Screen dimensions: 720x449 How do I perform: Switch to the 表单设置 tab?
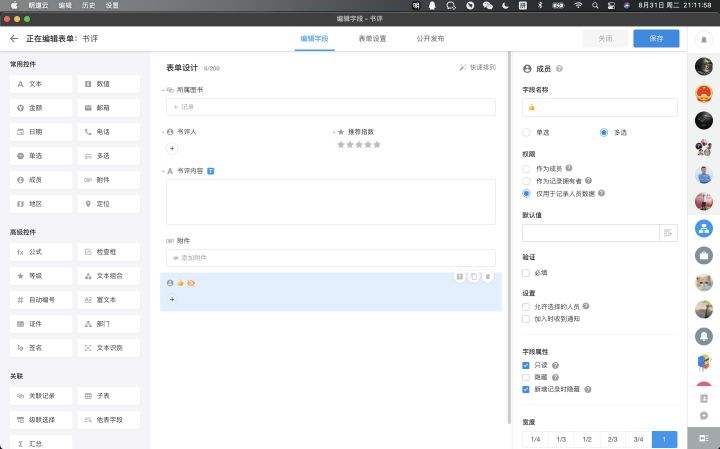click(373, 39)
